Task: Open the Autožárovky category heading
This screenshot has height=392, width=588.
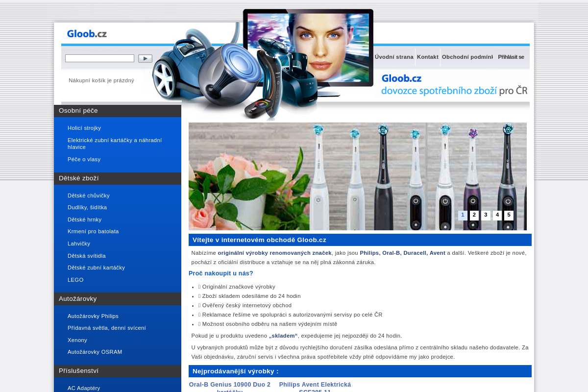Action: click(118, 299)
